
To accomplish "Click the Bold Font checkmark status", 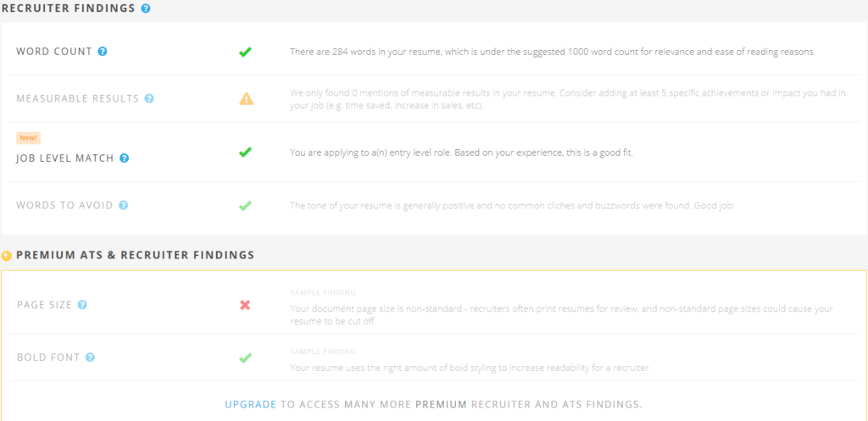I will [245, 358].
